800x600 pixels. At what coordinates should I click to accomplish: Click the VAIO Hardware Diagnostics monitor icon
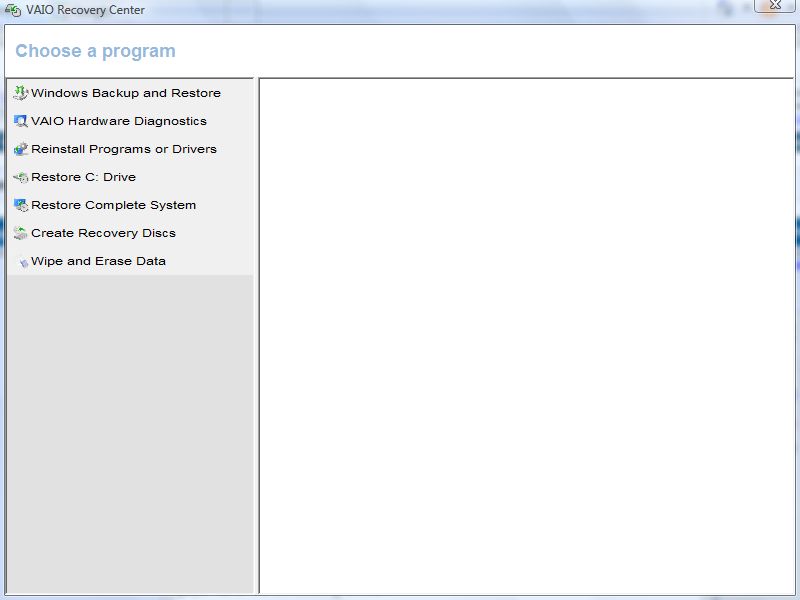(20, 121)
